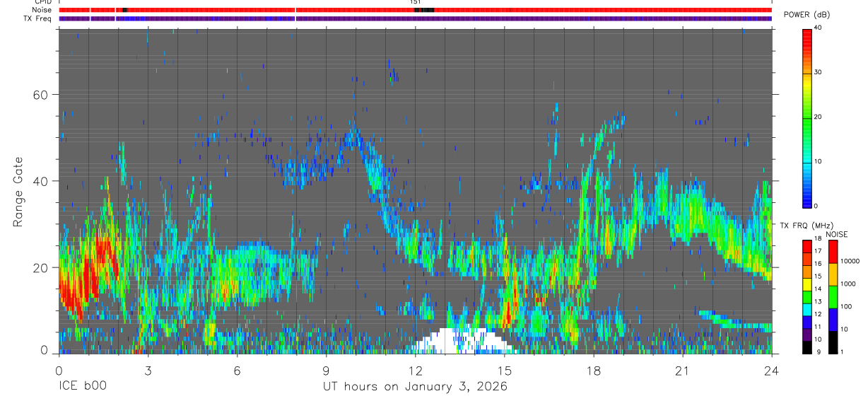The image size is (868, 401).
Task: Click the x-axis tick label '9'
Action: tap(326, 371)
